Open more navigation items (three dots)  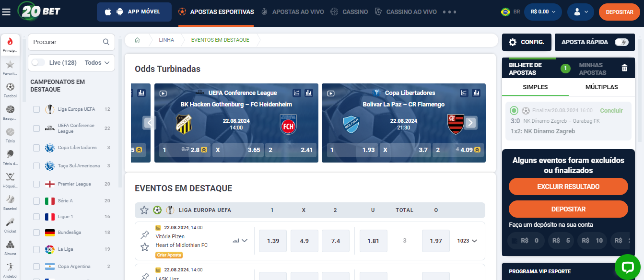(x=449, y=12)
